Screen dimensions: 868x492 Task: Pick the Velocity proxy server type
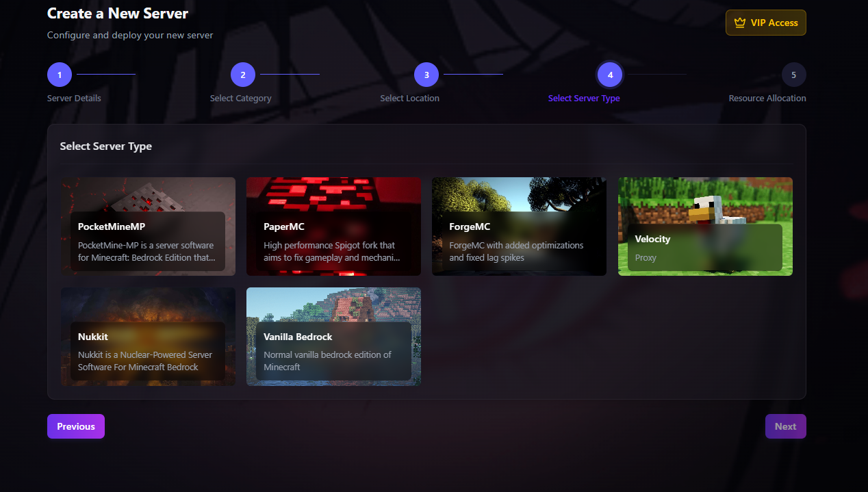(x=705, y=226)
